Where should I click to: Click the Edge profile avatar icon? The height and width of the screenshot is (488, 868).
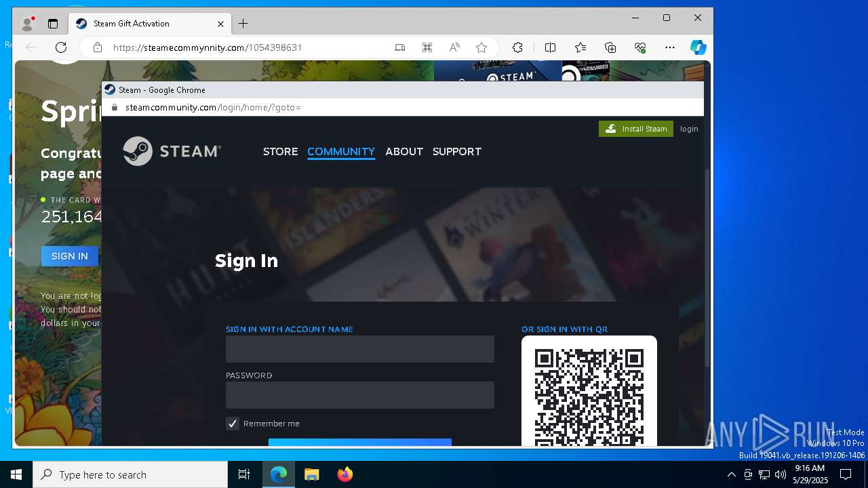point(27,24)
